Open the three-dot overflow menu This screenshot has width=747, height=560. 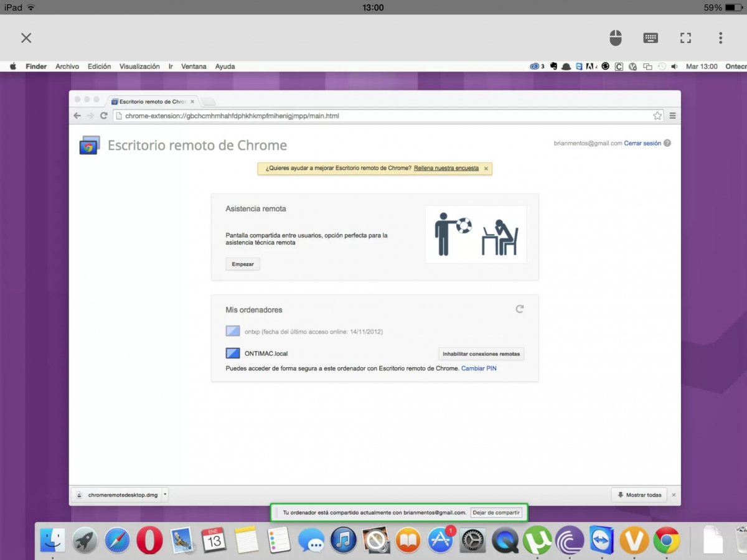coord(720,38)
